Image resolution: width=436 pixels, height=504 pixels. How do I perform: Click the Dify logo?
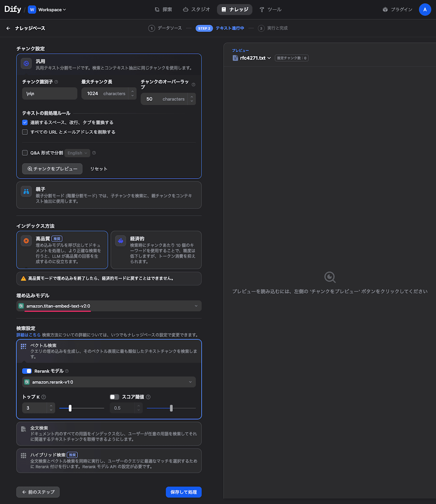(x=13, y=9)
